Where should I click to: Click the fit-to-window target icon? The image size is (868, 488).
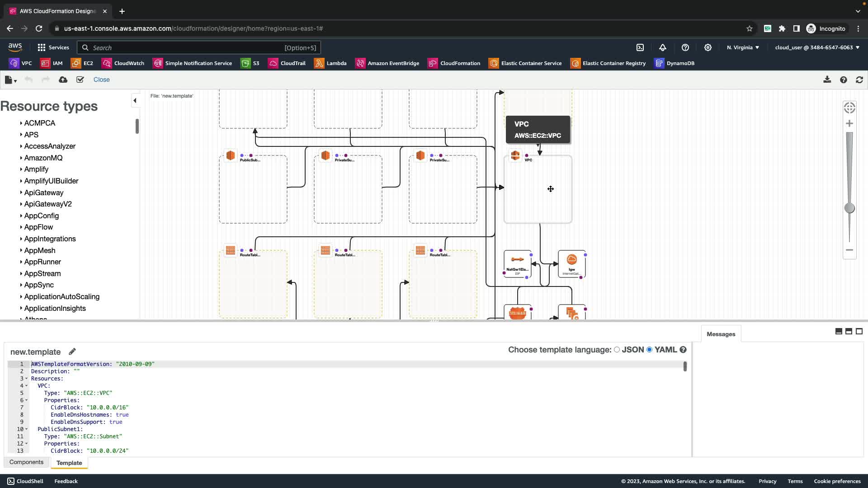click(x=849, y=108)
